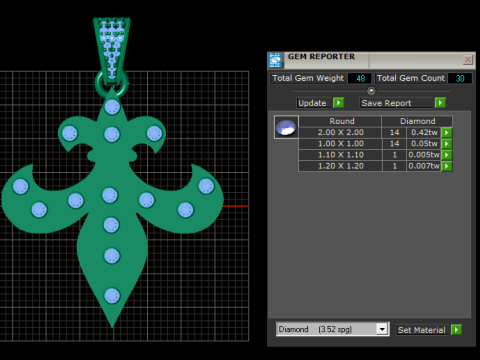Click green arrow for 1.10 X 1.10 row

[447, 155]
